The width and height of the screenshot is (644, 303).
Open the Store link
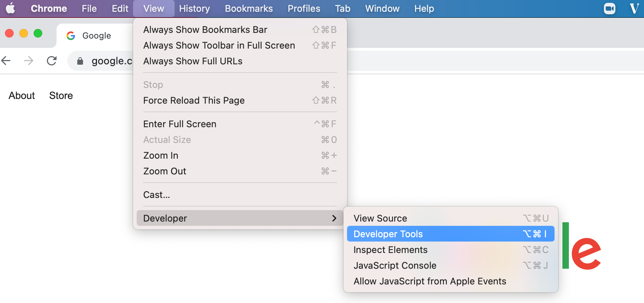coord(61,96)
